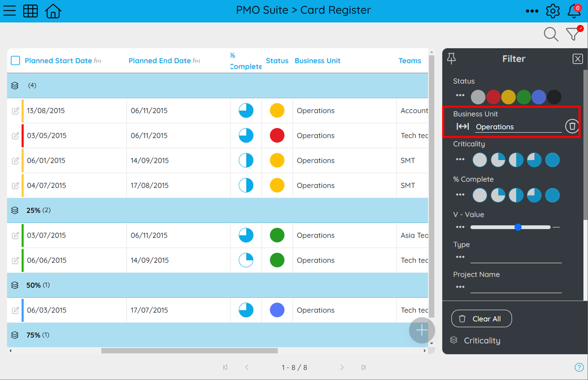Sort by Teams column header
Screen dimensions: 588x380
point(410,61)
